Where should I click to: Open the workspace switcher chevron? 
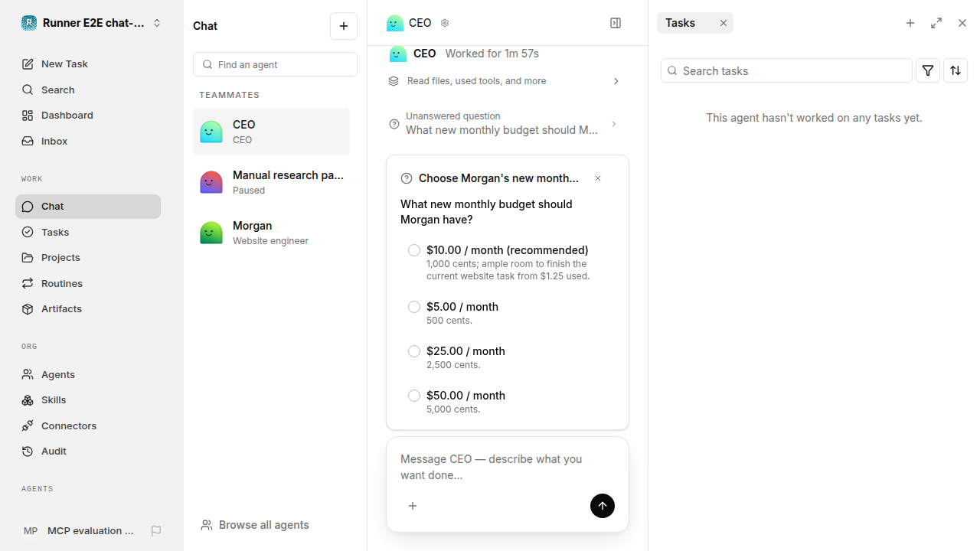[157, 23]
